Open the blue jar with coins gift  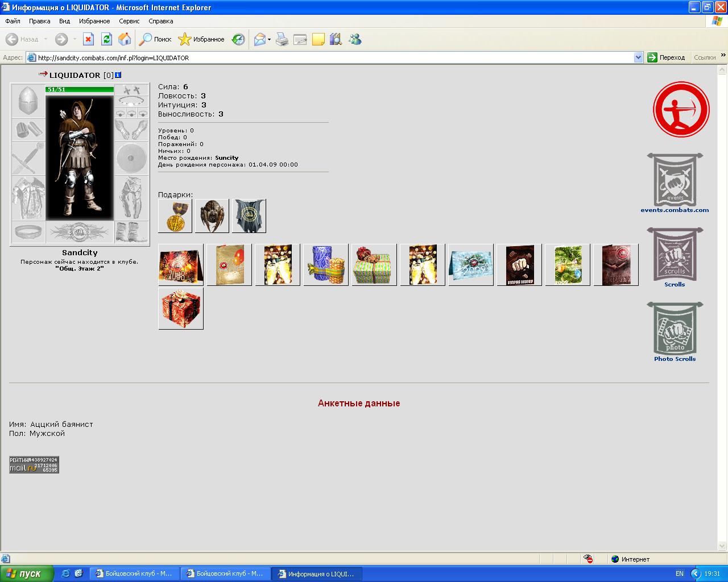[326, 265]
